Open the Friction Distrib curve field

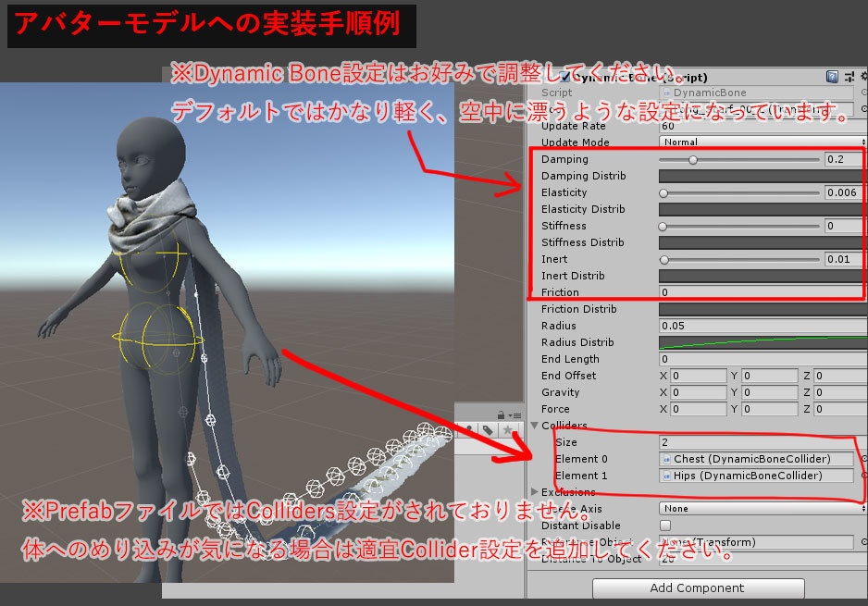click(x=762, y=309)
